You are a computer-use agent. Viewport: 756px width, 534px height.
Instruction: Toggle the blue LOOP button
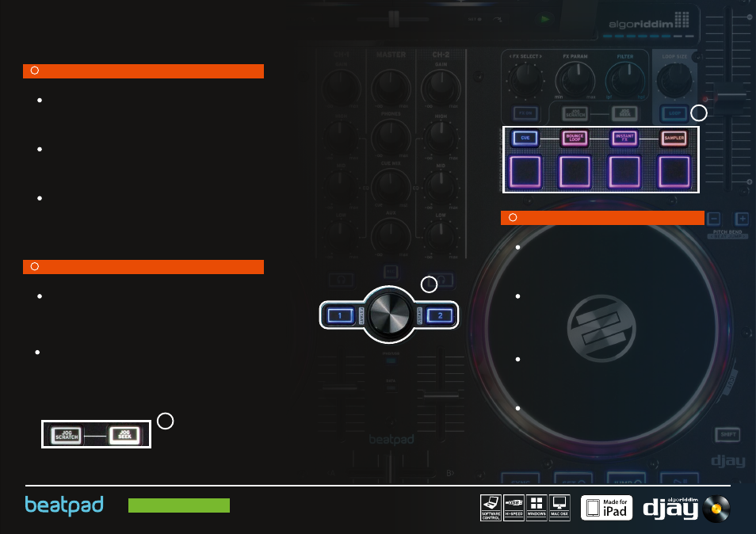click(674, 114)
